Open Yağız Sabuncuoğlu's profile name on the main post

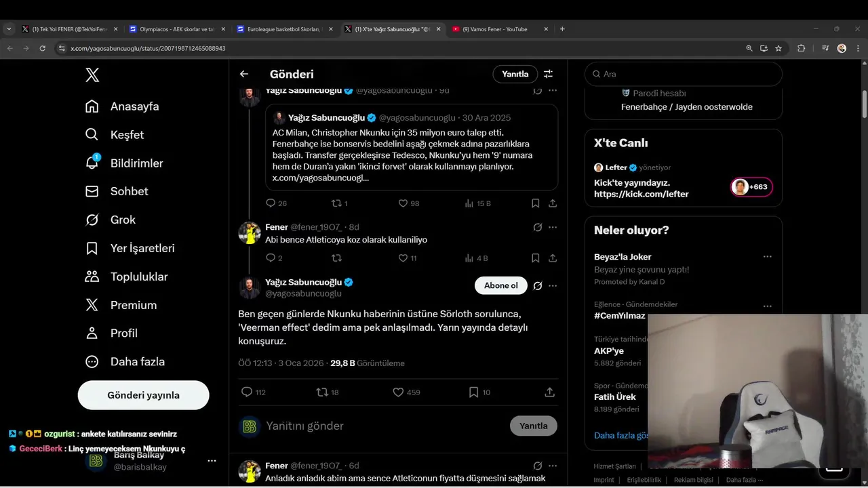(x=304, y=282)
